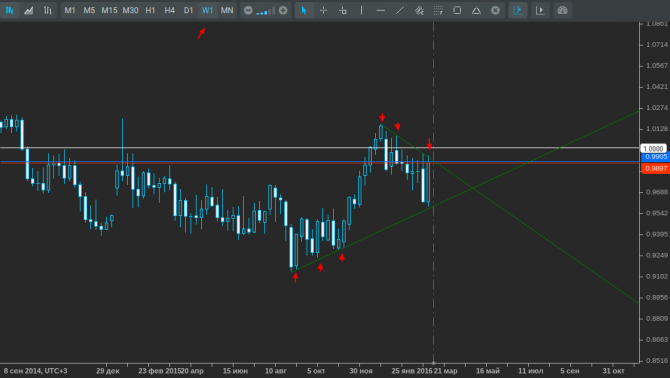
Task: Select the W1 weekly timeframe
Action: click(207, 10)
